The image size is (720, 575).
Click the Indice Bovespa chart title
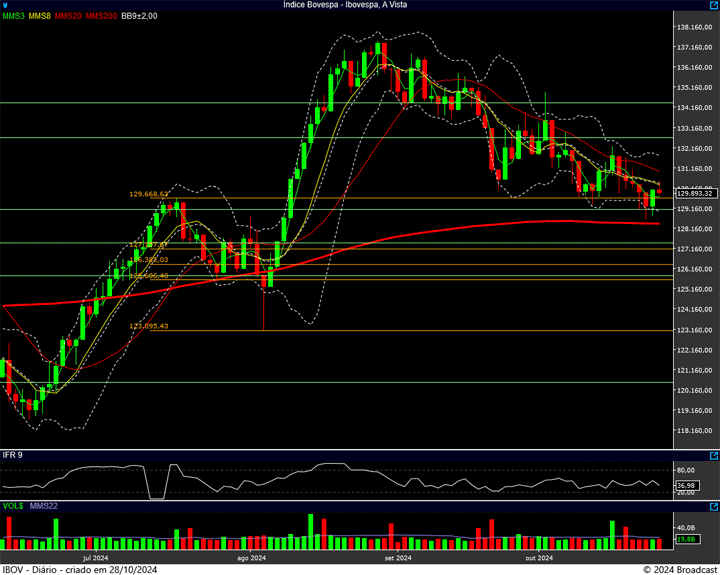[x=345, y=5]
